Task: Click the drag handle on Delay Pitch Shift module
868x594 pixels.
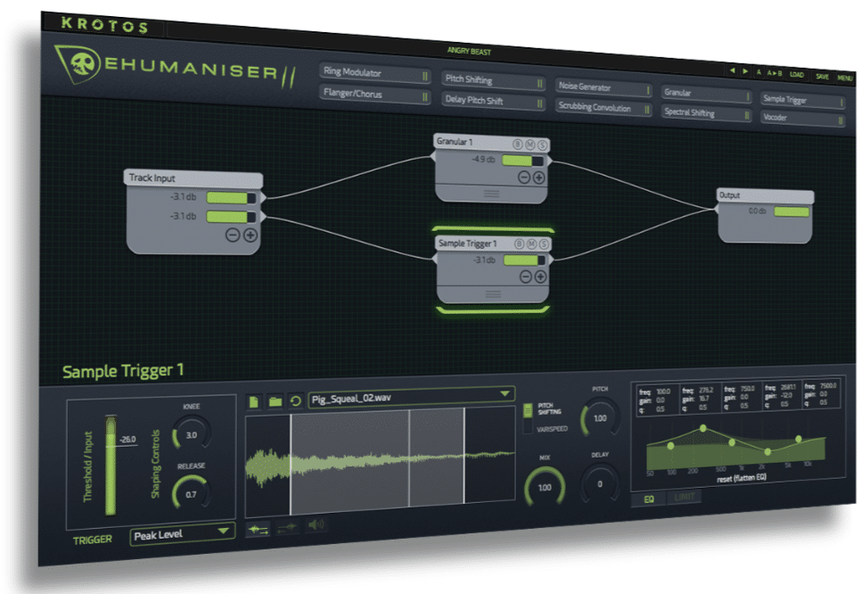Action: [x=540, y=103]
